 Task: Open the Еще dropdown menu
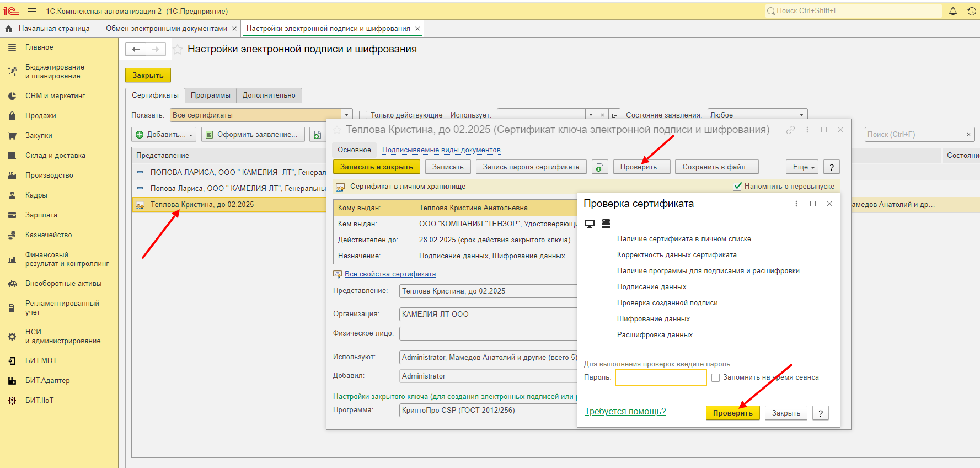click(x=802, y=167)
